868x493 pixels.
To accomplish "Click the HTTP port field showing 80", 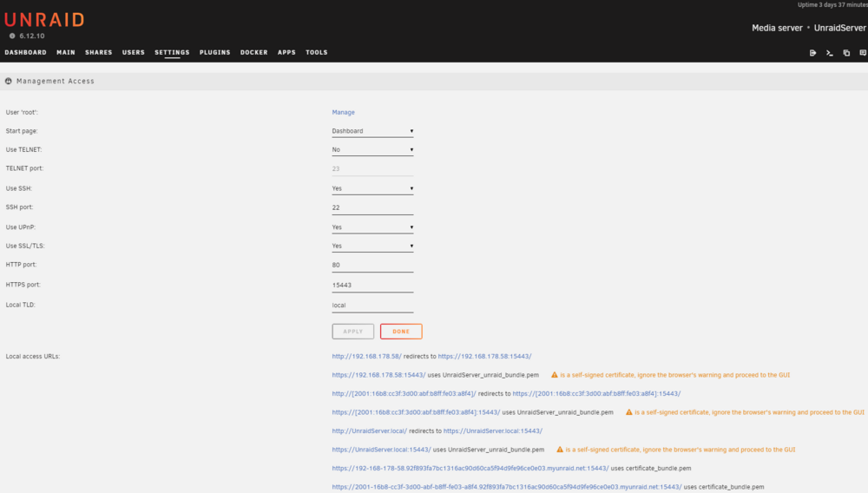I will tap(372, 265).
